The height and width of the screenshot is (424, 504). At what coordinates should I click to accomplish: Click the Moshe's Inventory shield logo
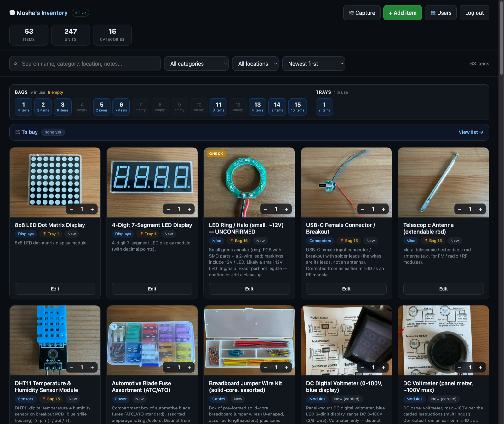click(x=12, y=13)
